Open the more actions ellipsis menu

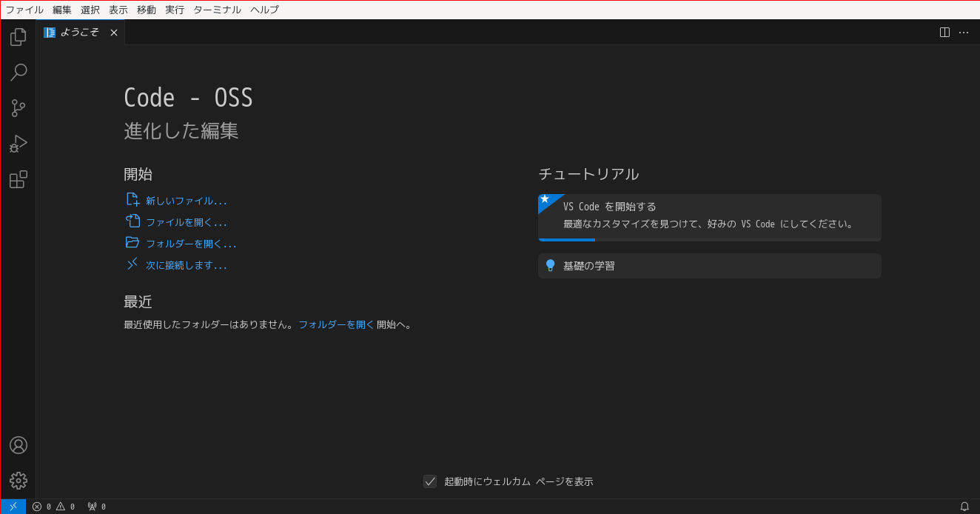pyautogui.click(x=964, y=32)
